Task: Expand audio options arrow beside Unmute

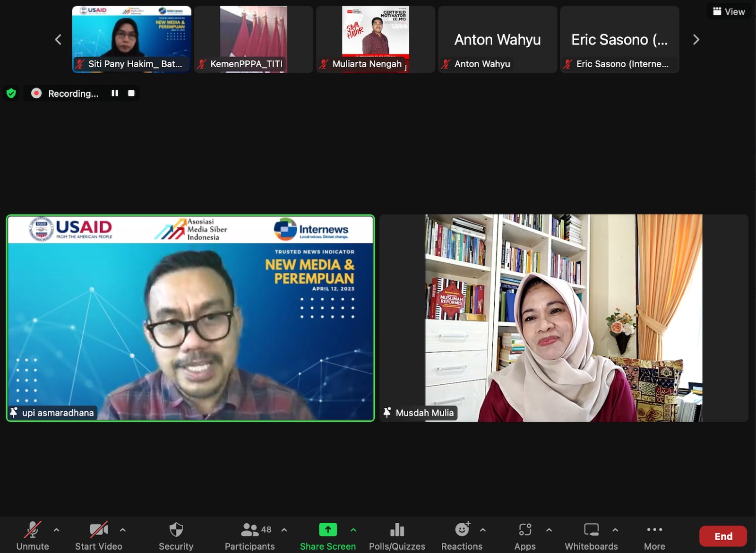Action: point(57,530)
